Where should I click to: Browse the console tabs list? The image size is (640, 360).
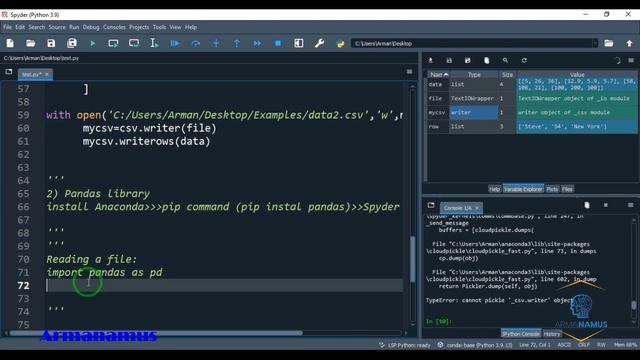click(431, 205)
